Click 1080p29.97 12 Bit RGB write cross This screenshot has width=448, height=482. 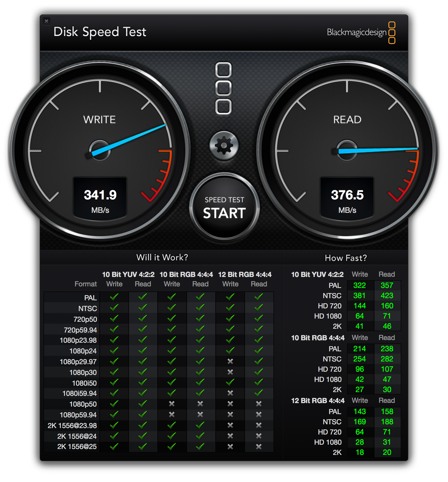click(x=230, y=361)
